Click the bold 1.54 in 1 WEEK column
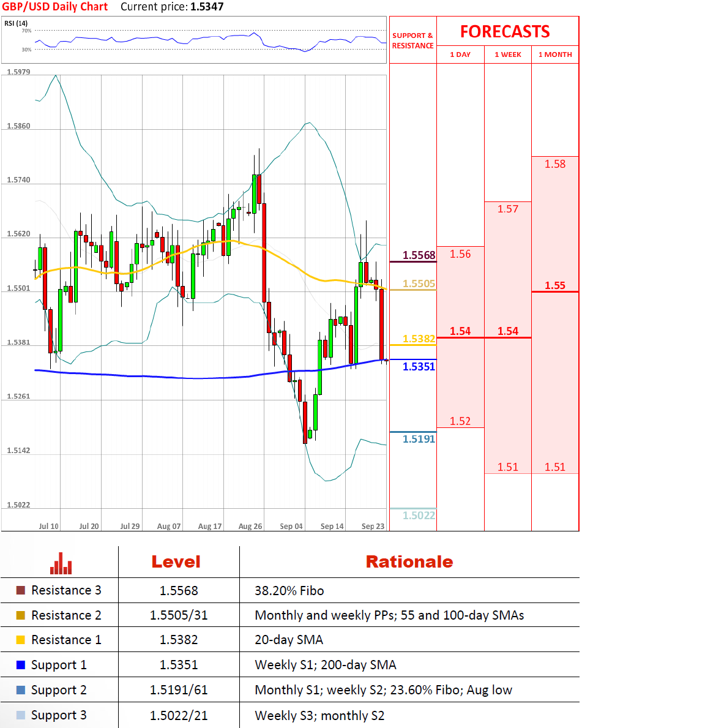Viewport: 705px width, 728px height. [508, 331]
